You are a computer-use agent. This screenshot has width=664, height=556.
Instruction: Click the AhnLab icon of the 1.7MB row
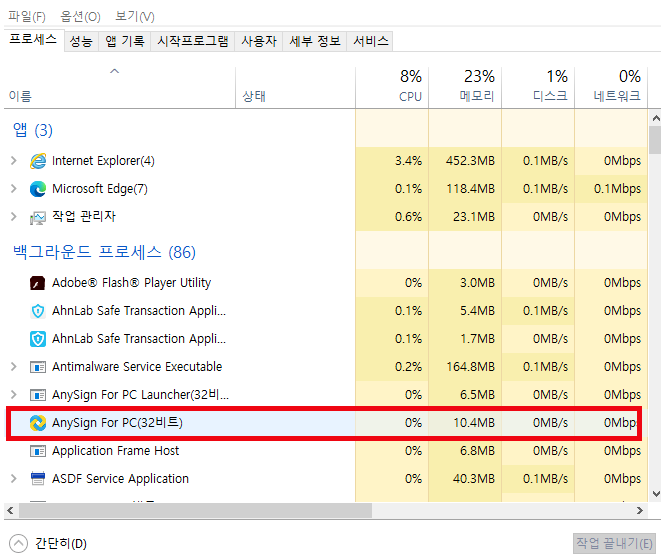coord(38,339)
